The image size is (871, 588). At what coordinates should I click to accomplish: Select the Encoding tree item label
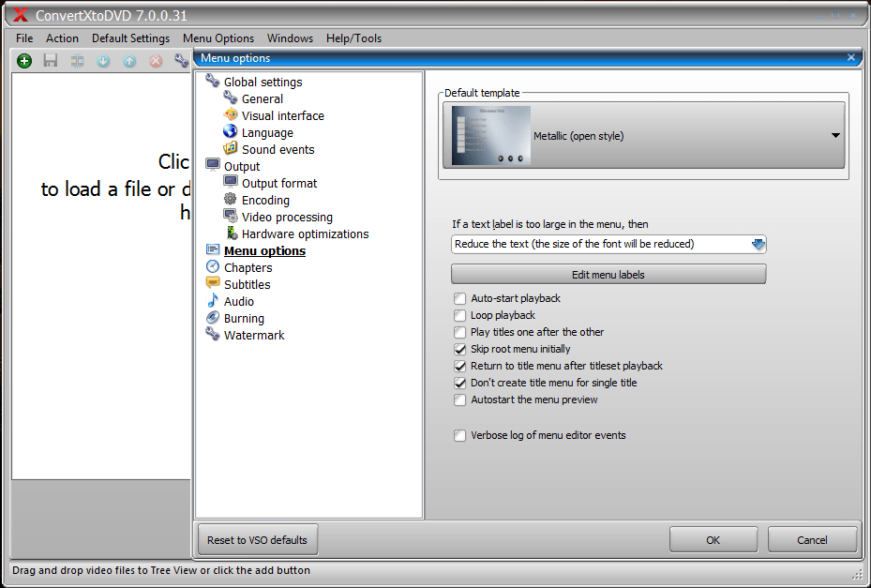(265, 200)
